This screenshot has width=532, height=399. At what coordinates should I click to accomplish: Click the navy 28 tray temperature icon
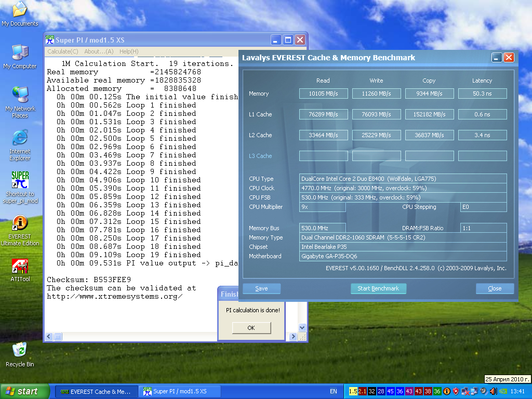pos(381,391)
